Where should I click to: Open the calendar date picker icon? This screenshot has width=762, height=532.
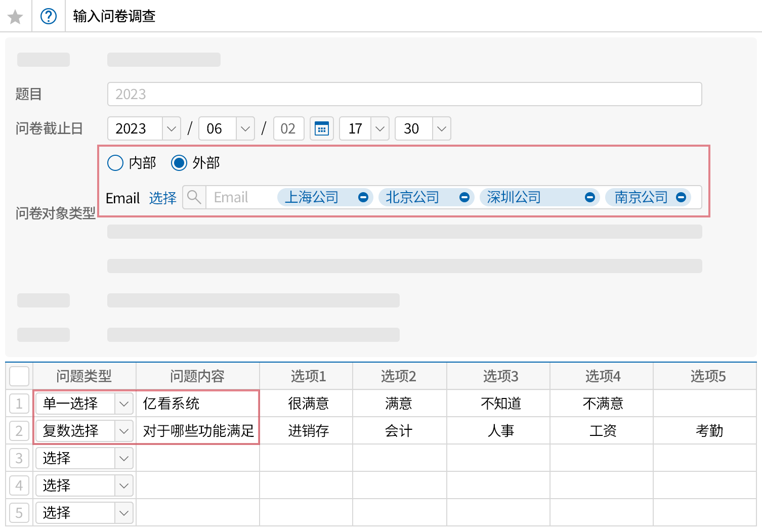point(321,128)
